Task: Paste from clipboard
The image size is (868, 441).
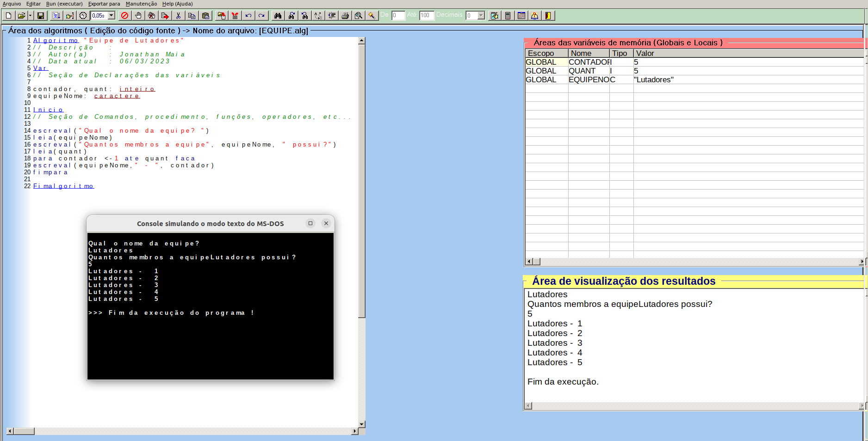Action: pyautogui.click(x=205, y=16)
